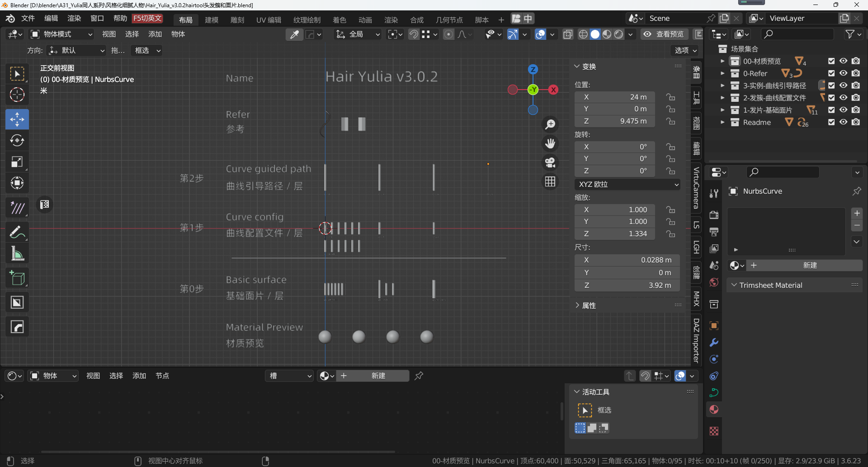
Task: Switch to the UV 编辑 workspace tab
Action: pos(269,20)
